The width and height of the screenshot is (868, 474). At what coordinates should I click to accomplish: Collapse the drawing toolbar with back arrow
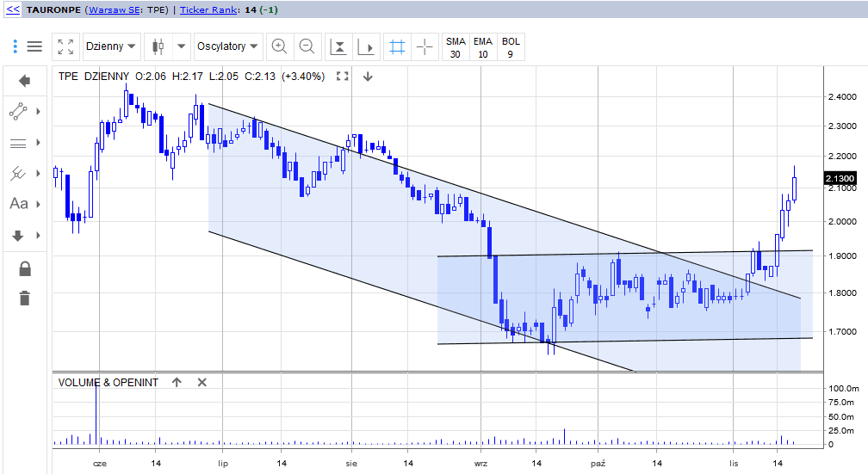tap(24, 82)
